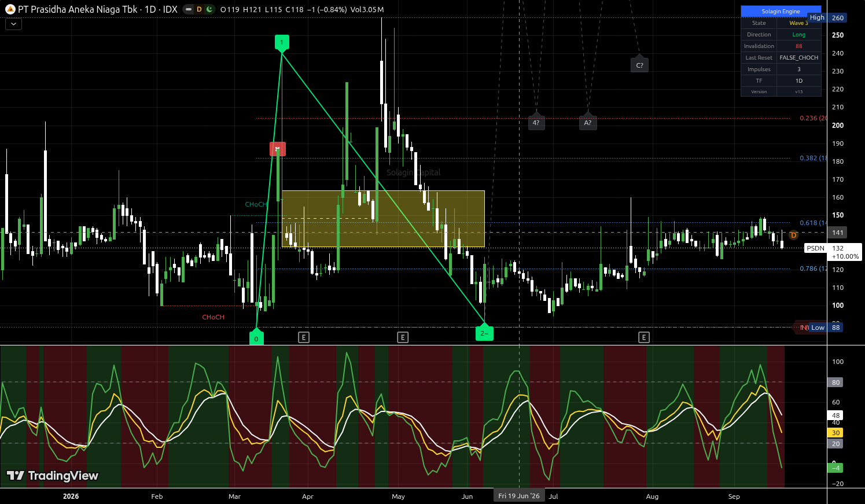The image size is (865, 504).
Task: Click the TF value 1D
Action: coord(798,81)
